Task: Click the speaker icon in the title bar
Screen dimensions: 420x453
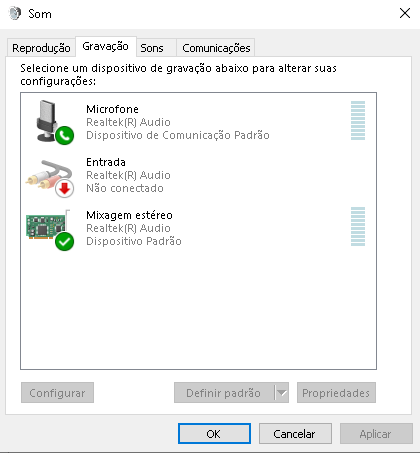Action: click(15, 14)
